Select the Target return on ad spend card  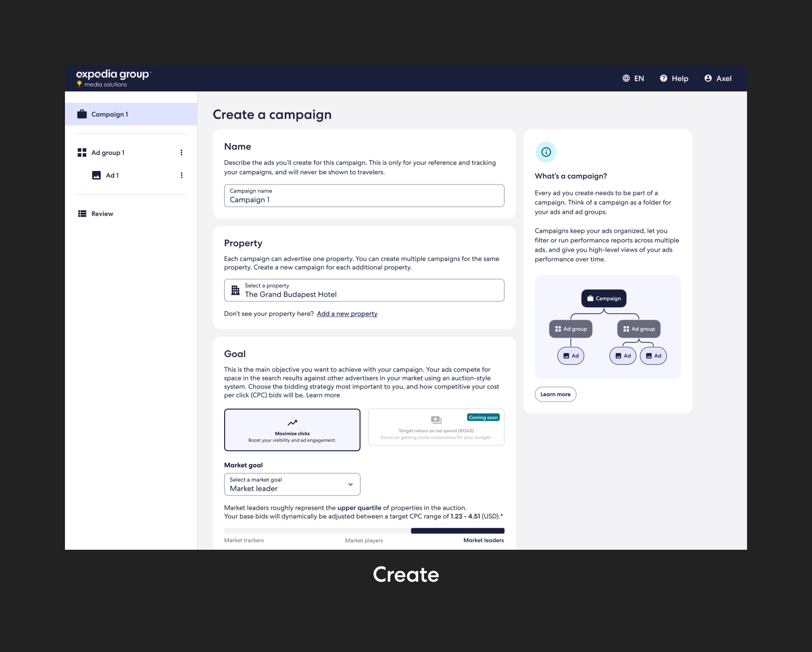(x=436, y=427)
